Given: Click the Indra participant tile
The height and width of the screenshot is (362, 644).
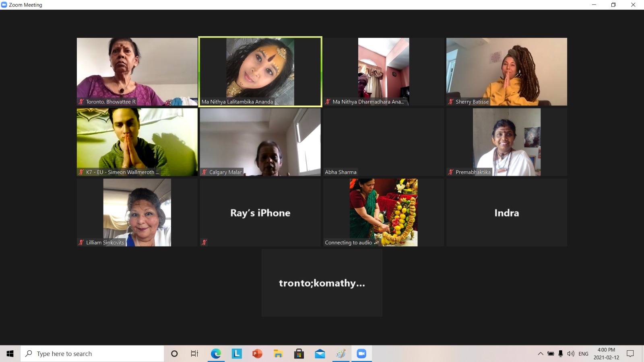Looking at the screenshot, I should [506, 212].
